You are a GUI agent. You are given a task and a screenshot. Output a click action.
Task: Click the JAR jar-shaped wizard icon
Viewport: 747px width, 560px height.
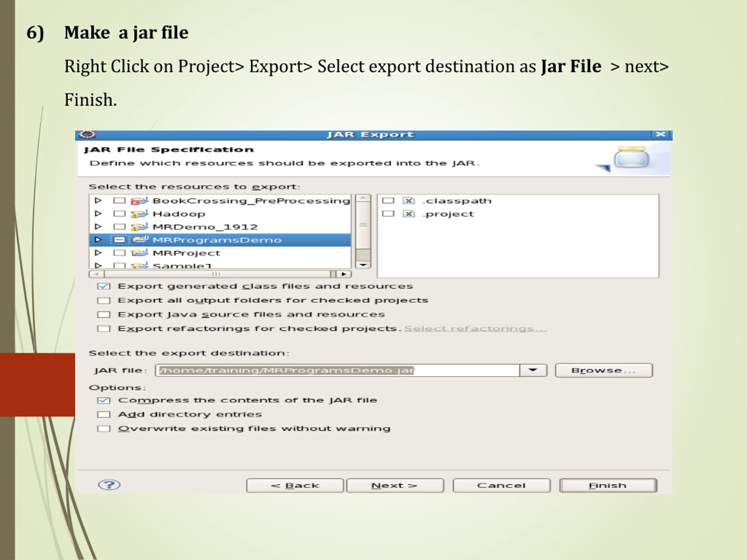631,157
